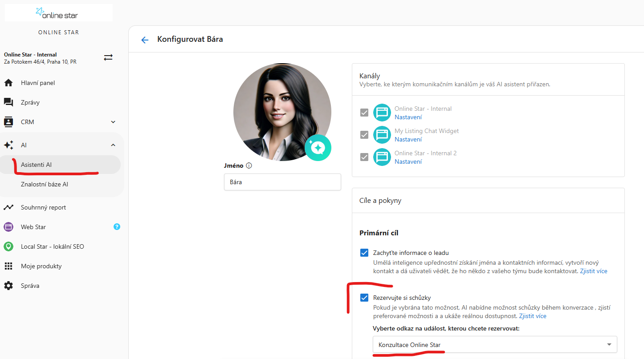Screen dimensions: 644x359
Task: Click the Local Star map pin icon
Action: [8, 246]
